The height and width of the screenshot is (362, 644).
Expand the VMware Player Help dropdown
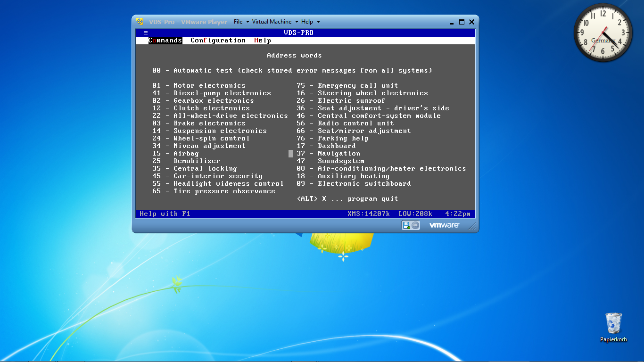coord(310,22)
